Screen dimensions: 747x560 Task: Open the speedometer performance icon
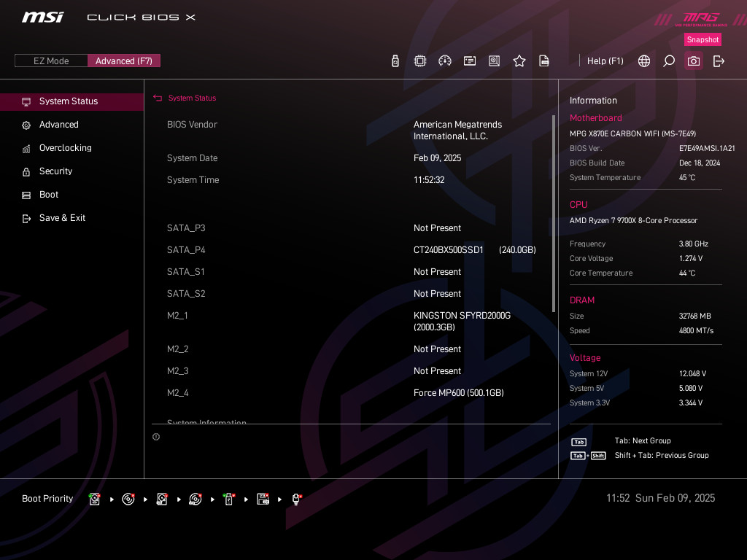click(x=445, y=61)
